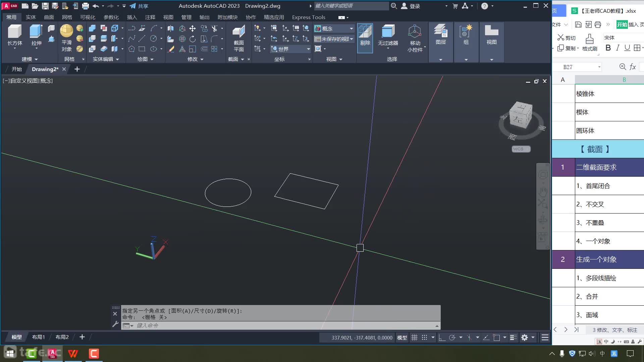This screenshot has height=362, width=644.
Task: Click the 登录 sign-in button
Action: tap(411, 6)
